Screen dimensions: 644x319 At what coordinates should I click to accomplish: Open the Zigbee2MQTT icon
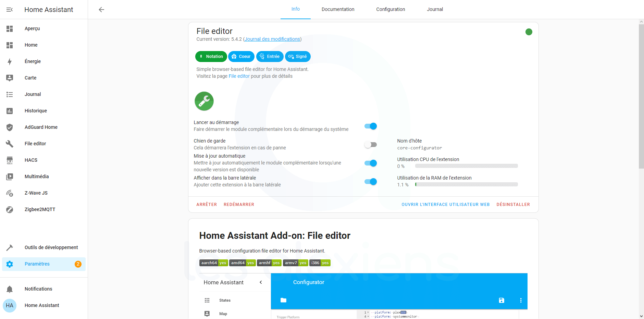(x=10, y=210)
